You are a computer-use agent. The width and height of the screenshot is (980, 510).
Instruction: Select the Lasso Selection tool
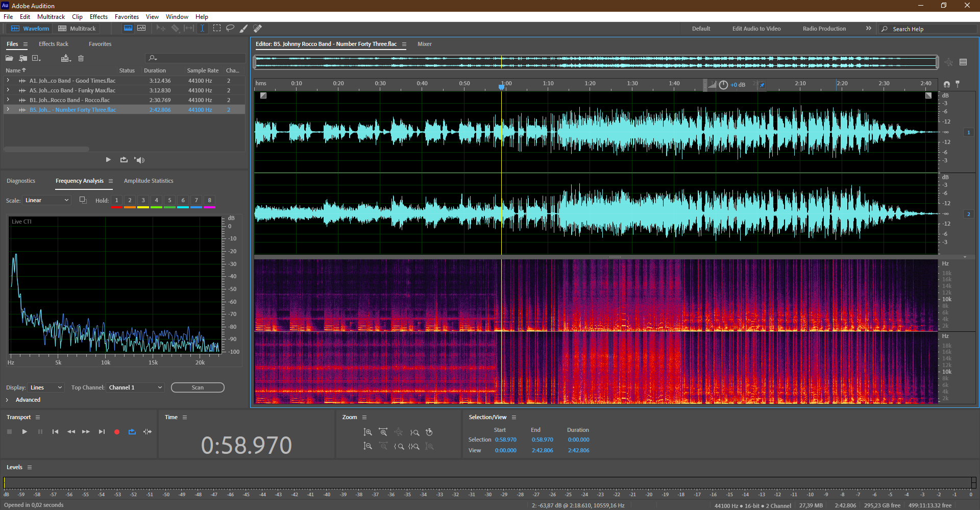click(230, 28)
